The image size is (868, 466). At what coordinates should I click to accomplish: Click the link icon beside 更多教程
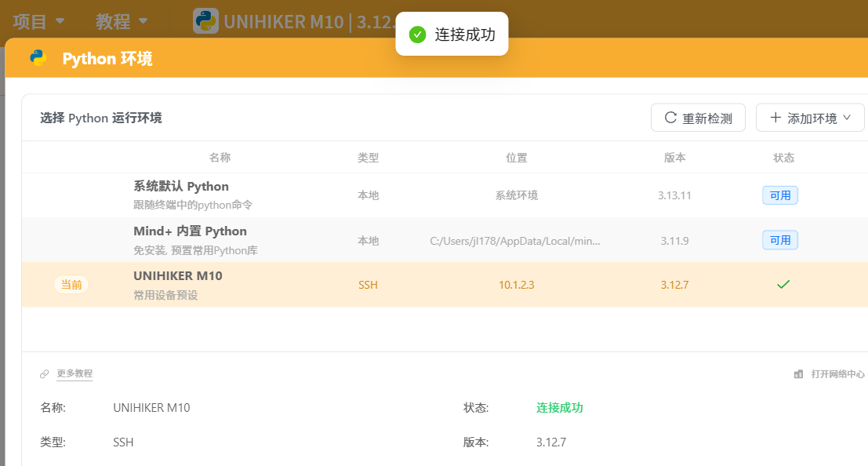pyautogui.click(x=44, y=374)
